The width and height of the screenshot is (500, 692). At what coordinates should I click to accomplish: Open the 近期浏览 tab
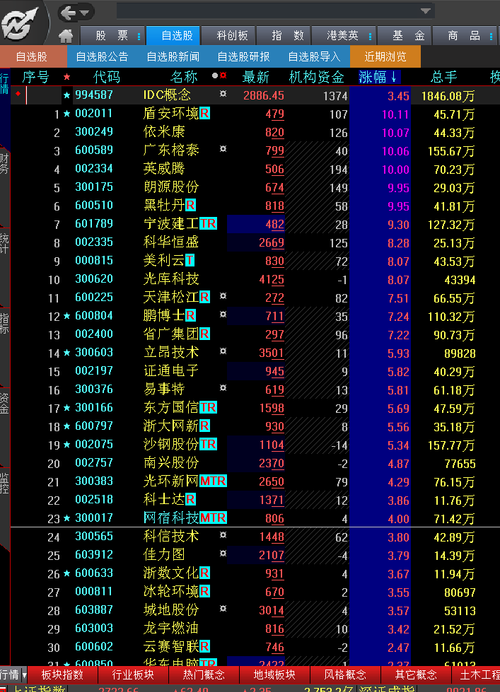385,56
